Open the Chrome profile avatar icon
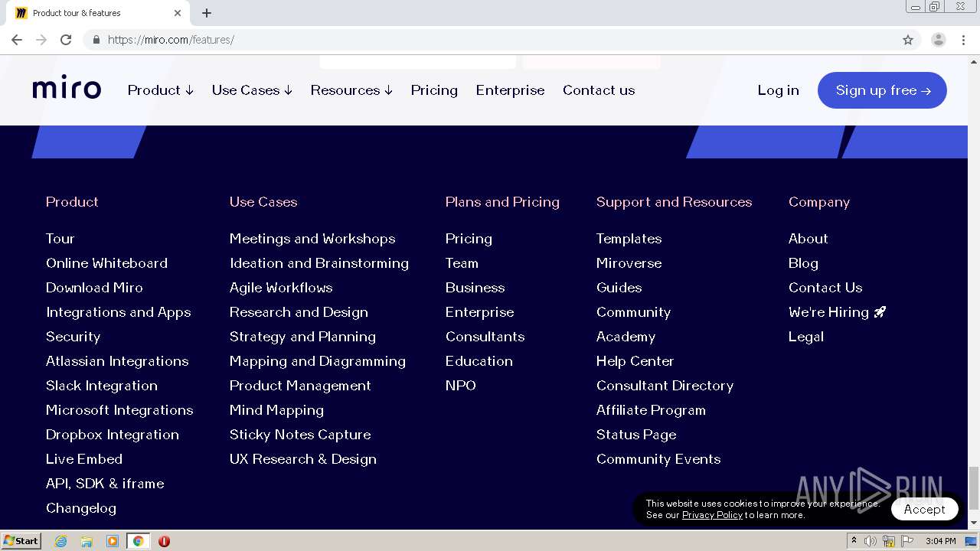Viewport: 980px width, 551px height. point(939,40)
